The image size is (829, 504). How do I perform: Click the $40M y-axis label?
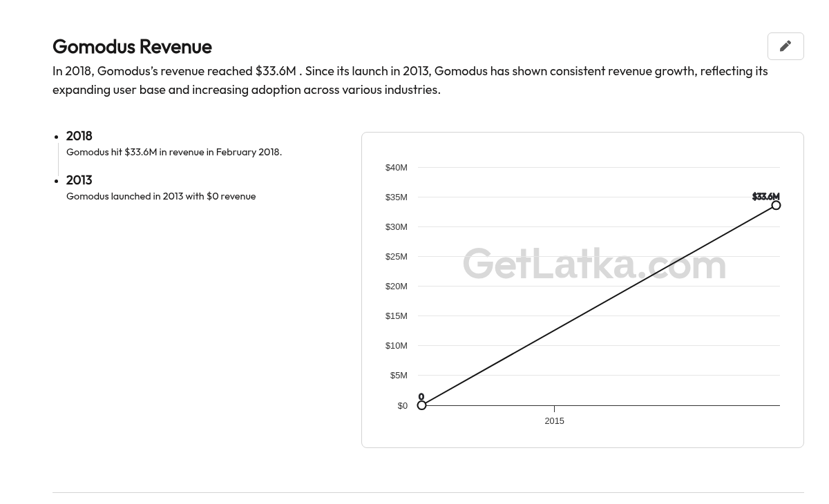tap(397, 168)
